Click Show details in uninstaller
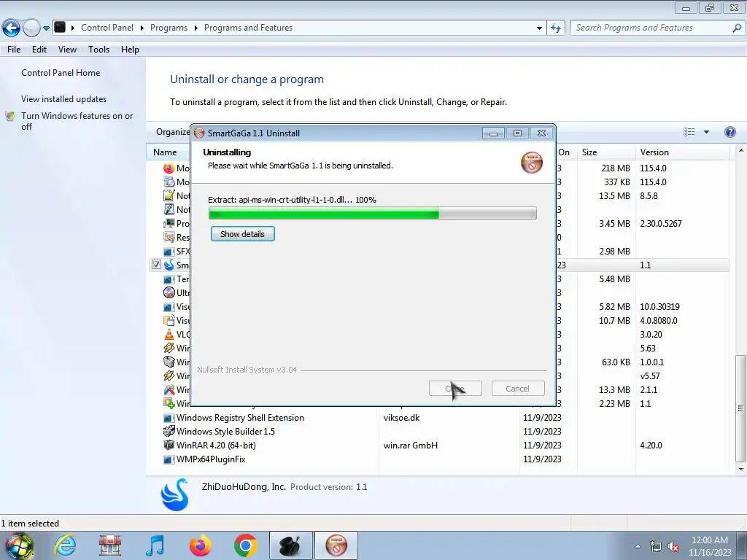 (x=242, y=234)
